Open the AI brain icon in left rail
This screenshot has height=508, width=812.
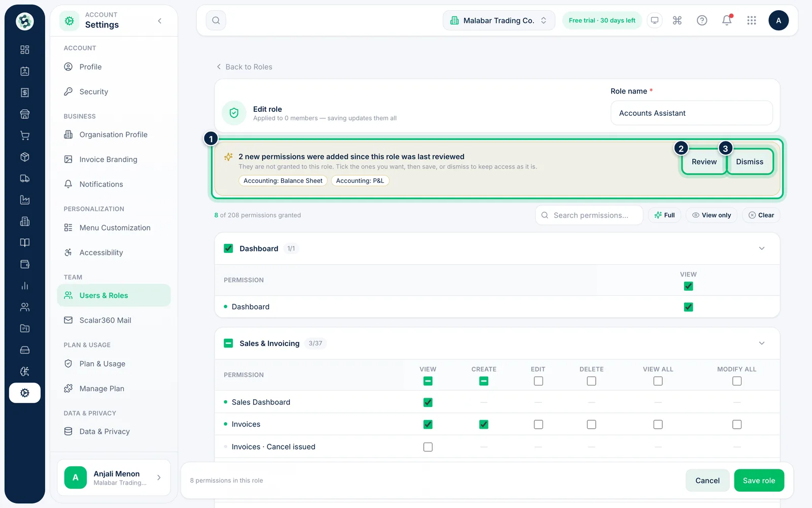pos(24,371)
